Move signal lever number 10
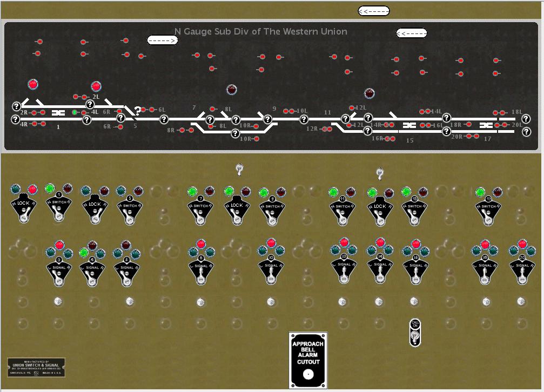The width and height of the screenshot is (544, 392). [x=271, y=270]
